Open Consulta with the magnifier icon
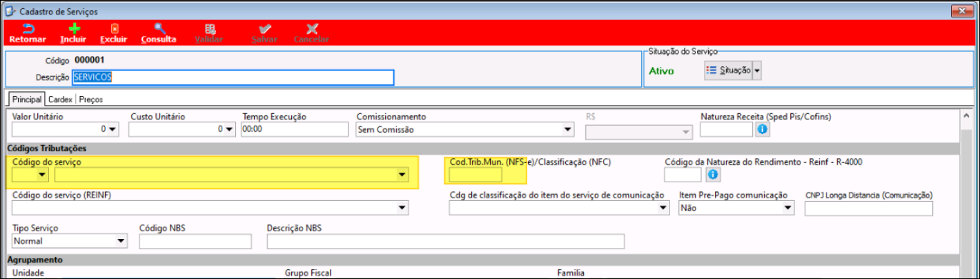980x279 pixels. click(159, 29)
